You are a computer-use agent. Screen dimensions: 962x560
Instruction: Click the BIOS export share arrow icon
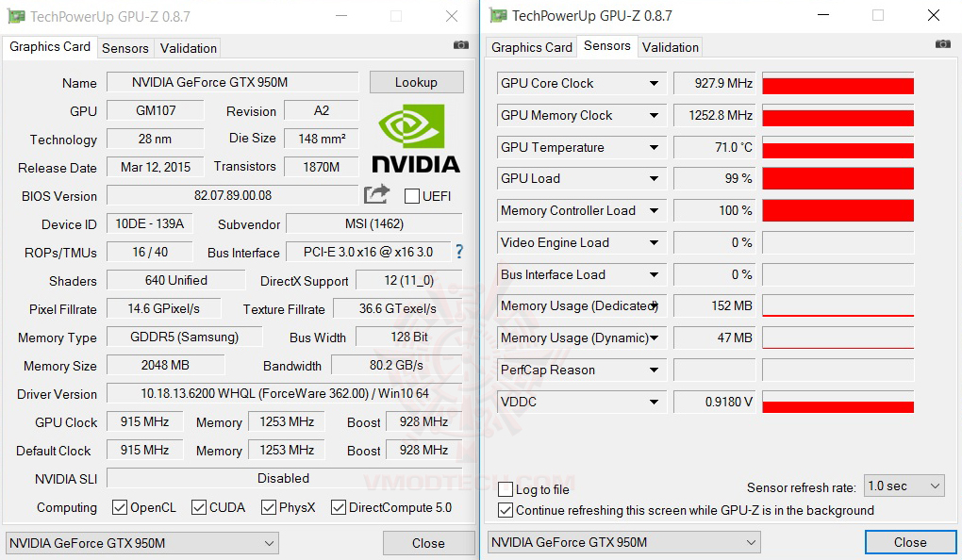coord(376,193)
